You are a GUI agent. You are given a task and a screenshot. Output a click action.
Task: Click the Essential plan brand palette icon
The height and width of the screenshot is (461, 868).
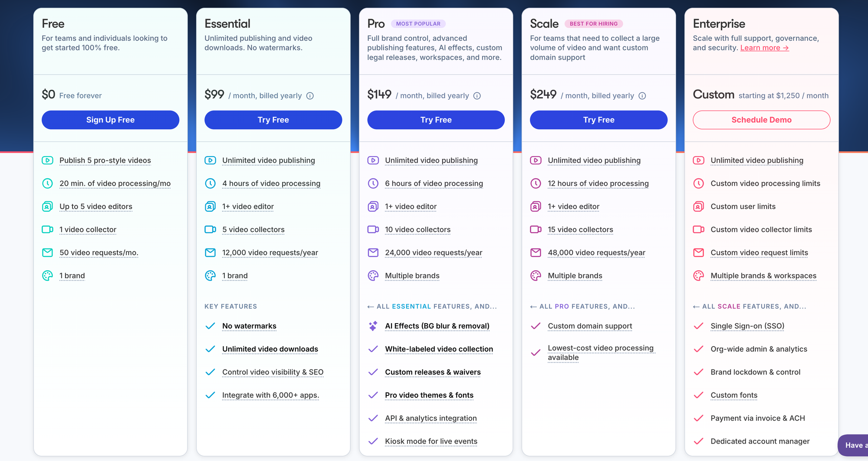click(x=210, y=276)
